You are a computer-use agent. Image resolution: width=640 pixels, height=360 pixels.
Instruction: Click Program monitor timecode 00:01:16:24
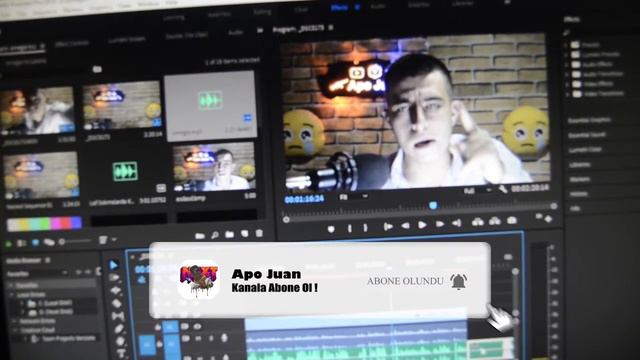point(304,199)
